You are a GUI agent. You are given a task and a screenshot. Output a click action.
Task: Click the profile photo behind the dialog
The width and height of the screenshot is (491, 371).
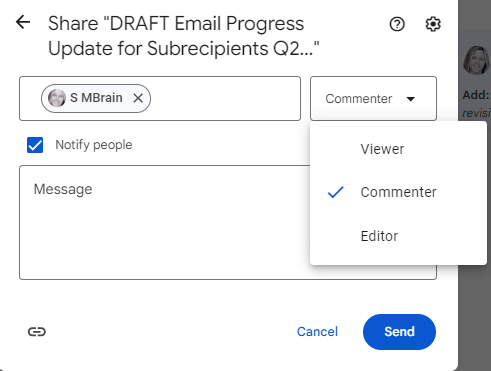(477, 60)
